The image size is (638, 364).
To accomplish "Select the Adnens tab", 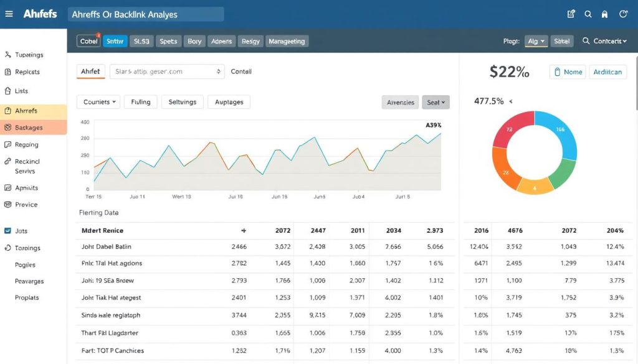I will 221,41.
